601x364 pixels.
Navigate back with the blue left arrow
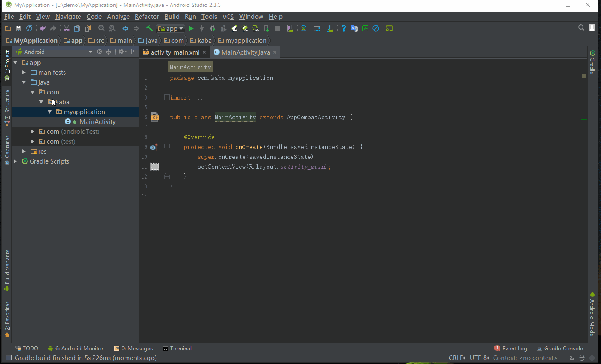click(125, 28)
